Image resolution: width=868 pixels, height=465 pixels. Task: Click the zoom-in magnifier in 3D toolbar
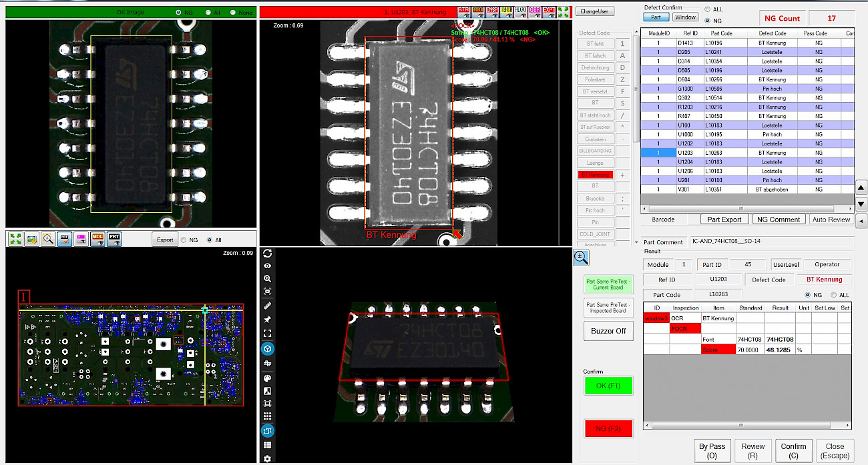pos(268,278)
